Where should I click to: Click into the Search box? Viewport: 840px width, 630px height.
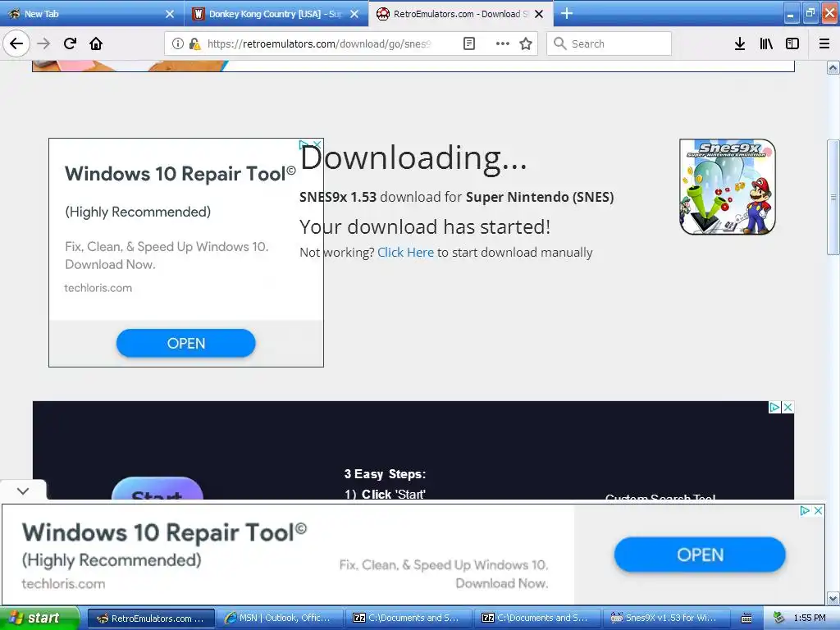pyautogui.click(x=609, y=43)
